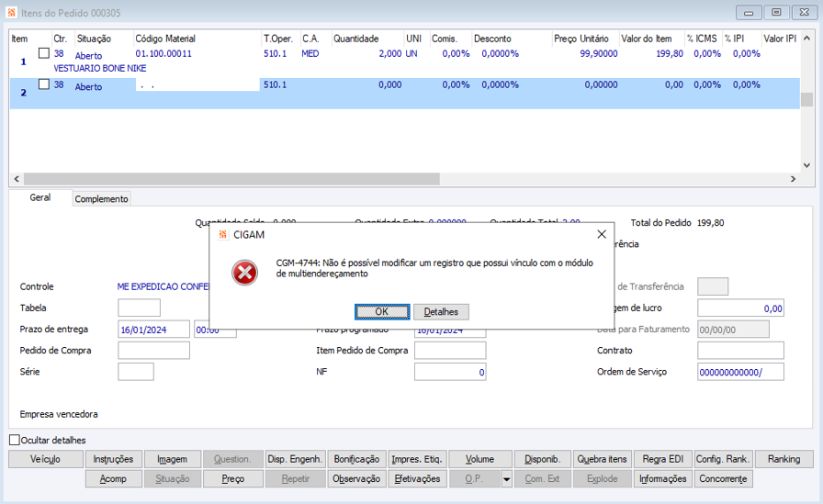This screenshot has width=823, height=504.
Task: Close the CIGAM error dialog
Action: point(602,234)
